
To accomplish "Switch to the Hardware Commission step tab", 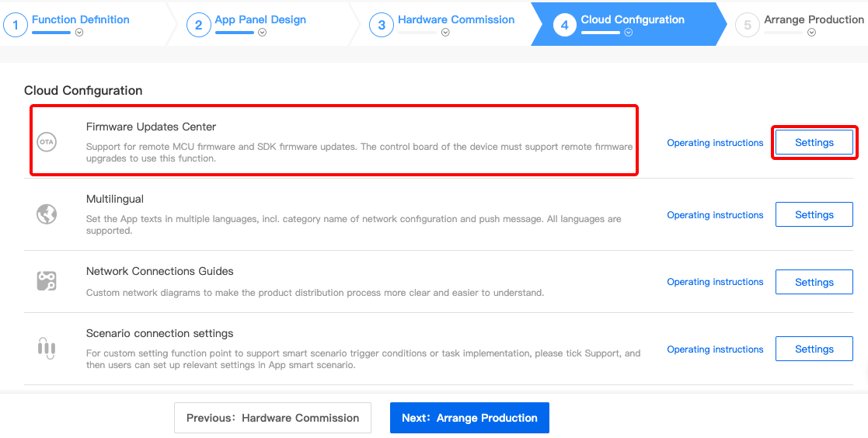I will coord(455,19).
